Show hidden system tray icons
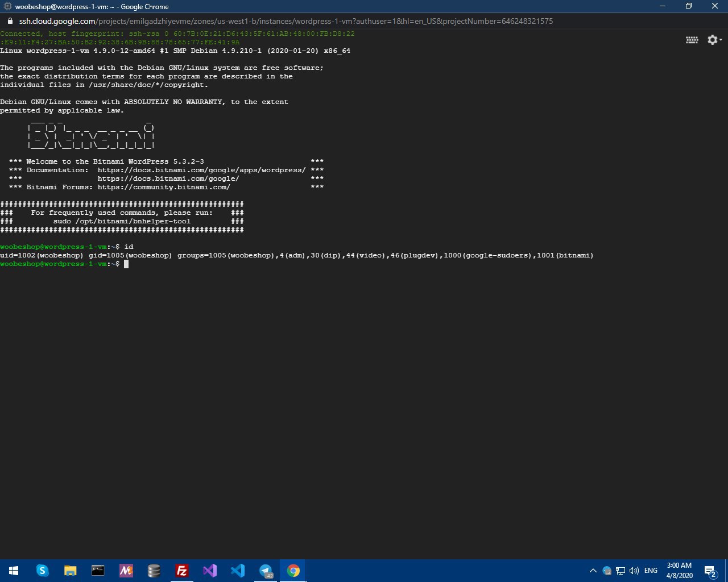This screenshot has width=728, height=582. [x=593, y=571]
